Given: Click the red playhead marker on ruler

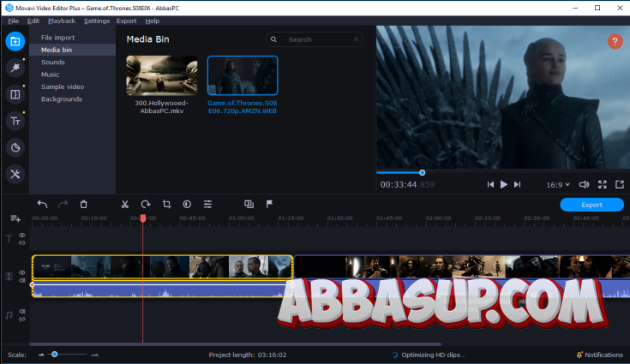Looking at the screenshot, I should (x=143, y=218).
